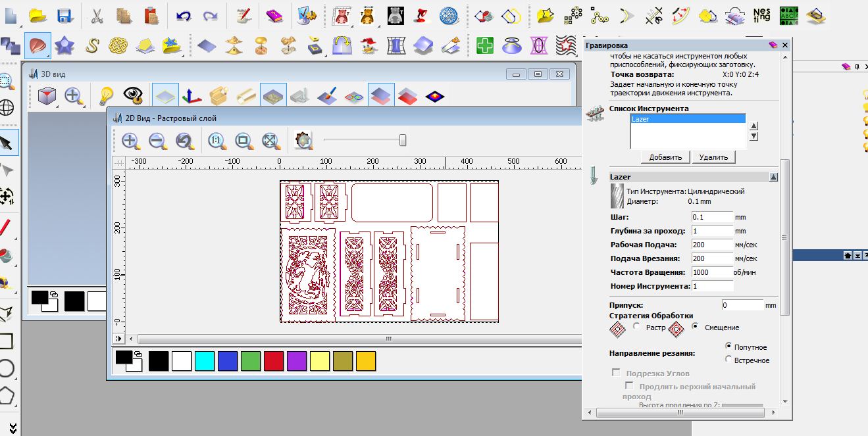Click zoom to fit all icon in 2D view
Viewport: 868px width, 436px height.
click(x=270, y=140)
